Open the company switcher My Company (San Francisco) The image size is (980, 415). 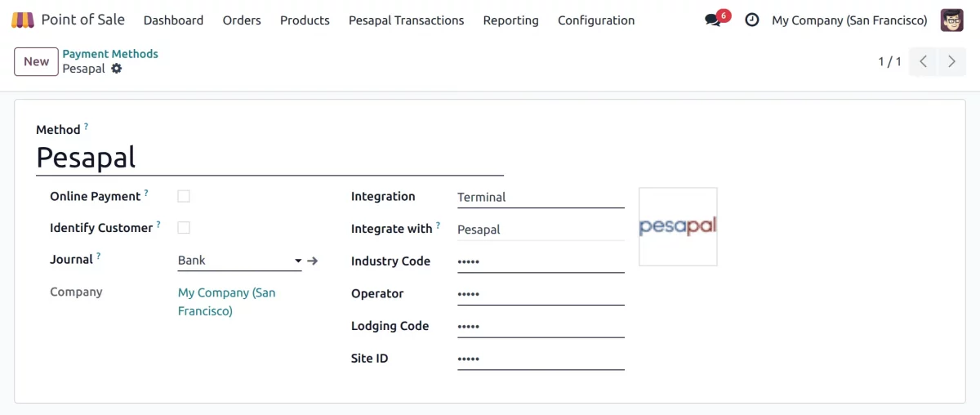(x=849, y=20)
